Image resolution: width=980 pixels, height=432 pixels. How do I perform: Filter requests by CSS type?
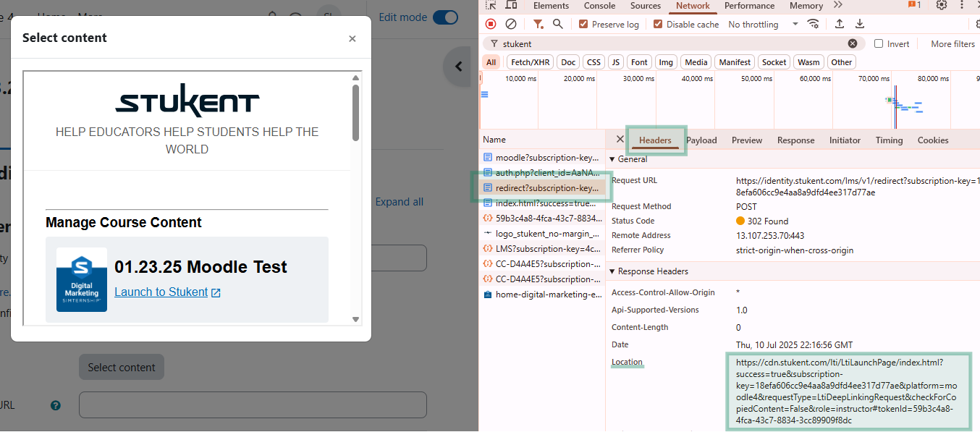click(x=594, y=62)
